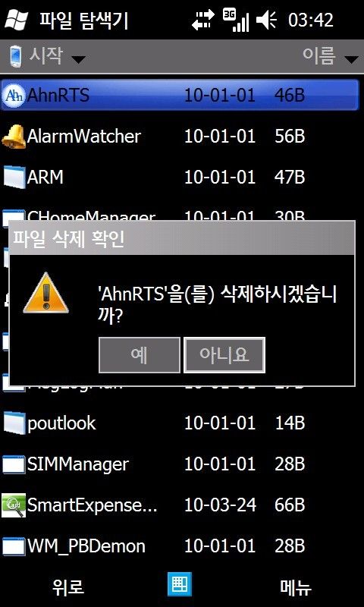
Task: Confirm deletion with 예 button
Action: coord(140,355)
